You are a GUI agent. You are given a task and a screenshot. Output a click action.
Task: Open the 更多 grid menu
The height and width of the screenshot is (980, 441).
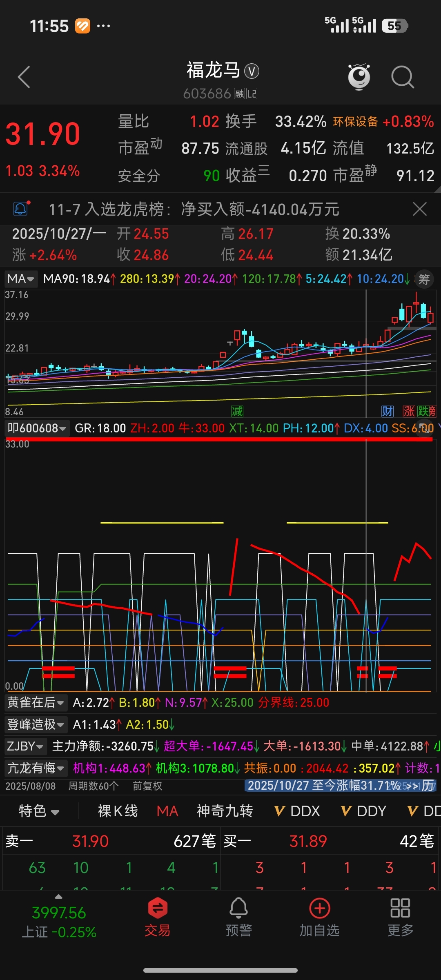400,917
